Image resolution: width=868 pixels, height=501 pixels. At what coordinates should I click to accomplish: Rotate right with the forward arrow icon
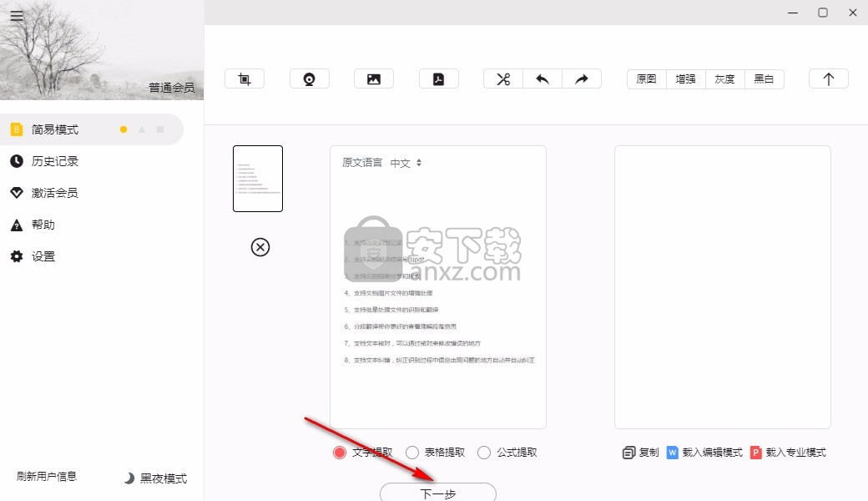tap(582, 78)
